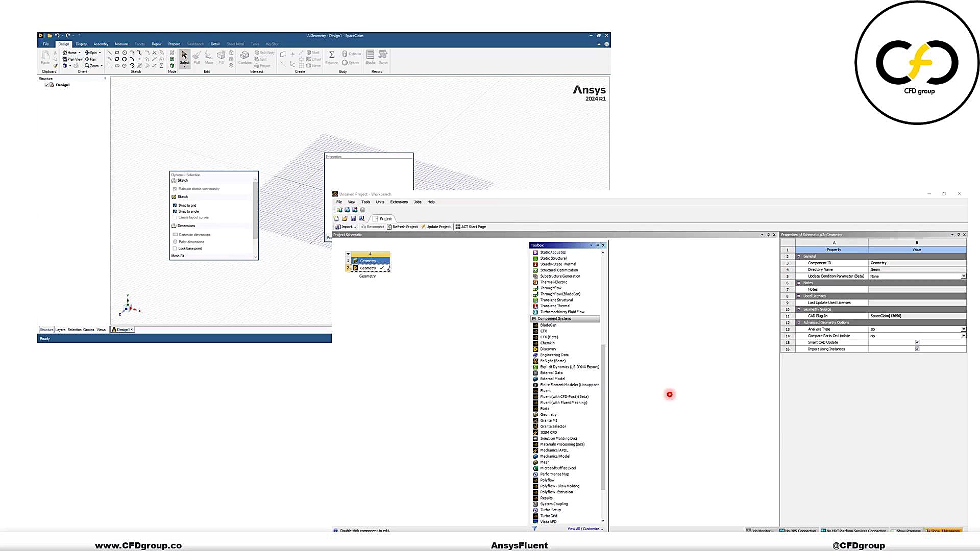Click the Options panel vertical scrollbar
980x551 pixels.
click(256, 210)
